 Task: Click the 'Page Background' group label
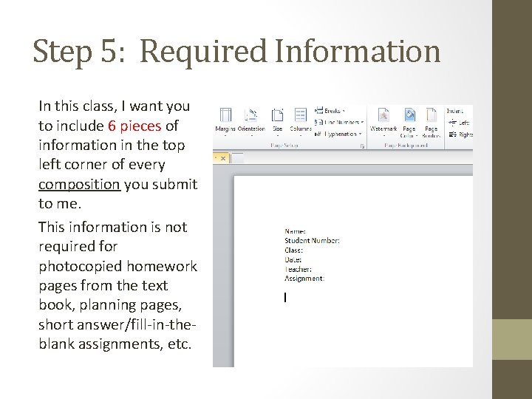point(406,146)
